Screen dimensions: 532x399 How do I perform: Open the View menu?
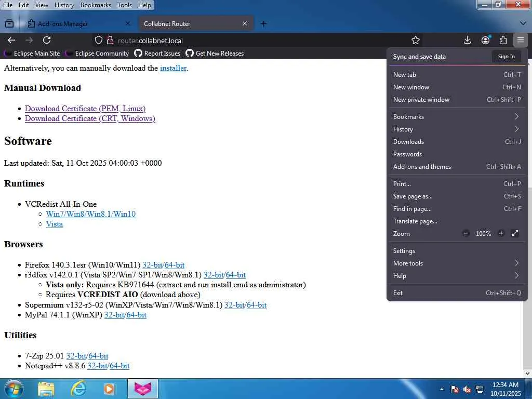(42, 5)
